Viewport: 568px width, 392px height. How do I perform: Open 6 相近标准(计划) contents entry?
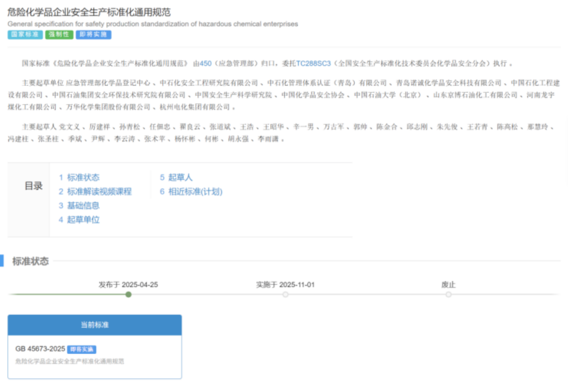pyautogui.click(x=191, y=192)
